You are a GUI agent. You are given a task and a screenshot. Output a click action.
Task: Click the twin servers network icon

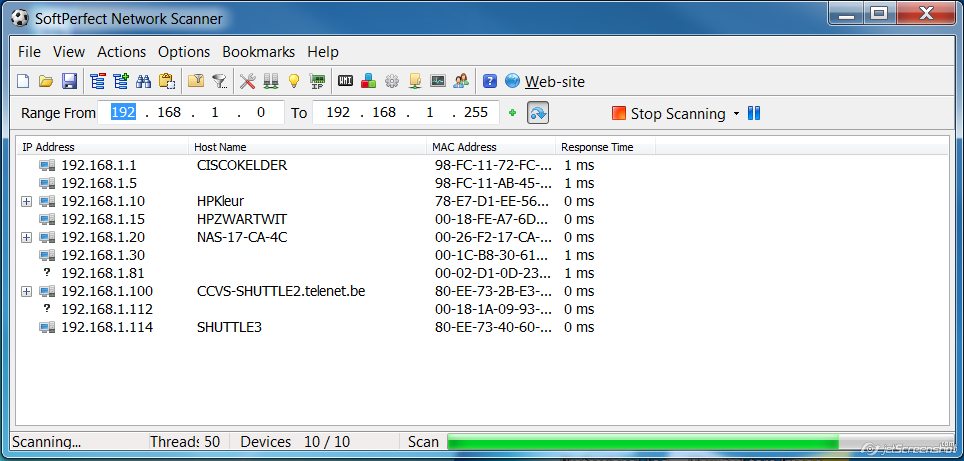tap(271, 81)
